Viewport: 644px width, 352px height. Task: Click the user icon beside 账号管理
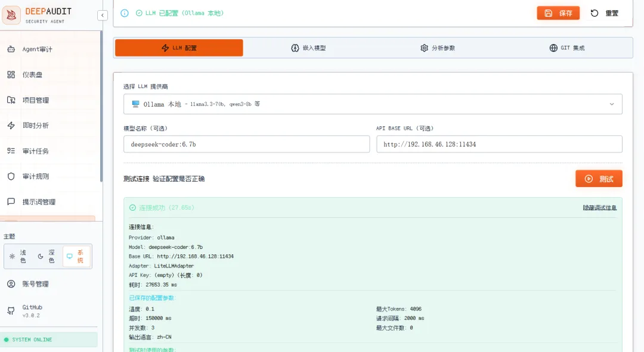tap(11, 284)
